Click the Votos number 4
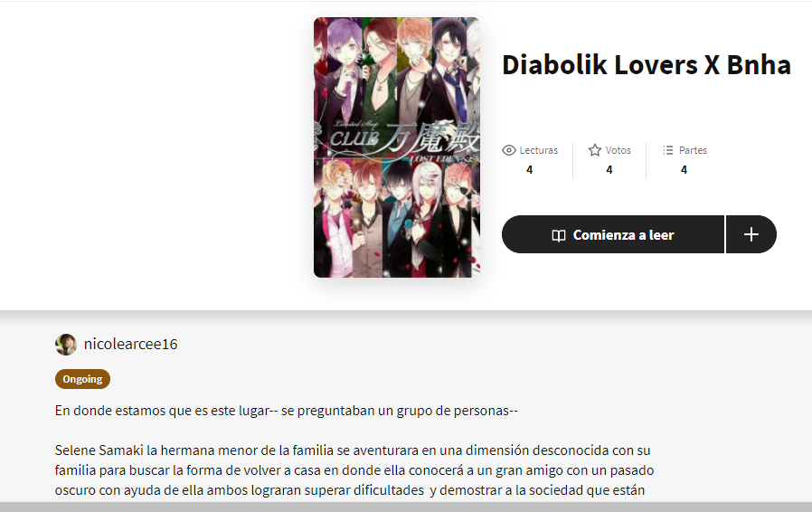Screen dimensions: 812x512 point(609,170)
